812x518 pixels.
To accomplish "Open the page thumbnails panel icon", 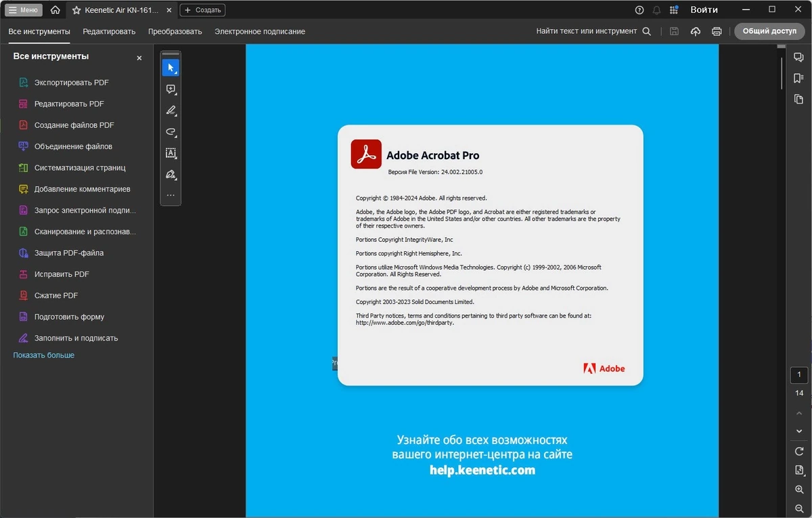I will click(799, 100).
